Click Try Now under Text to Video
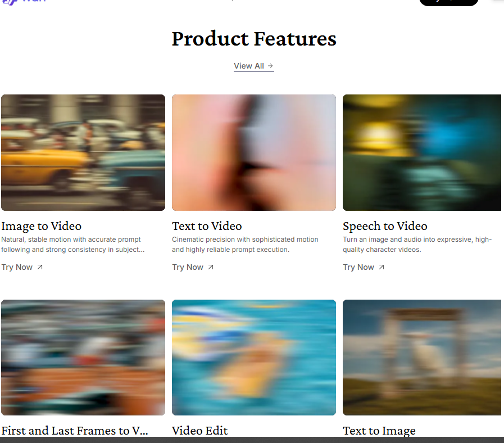504x443 pixels. pos(188,267)
